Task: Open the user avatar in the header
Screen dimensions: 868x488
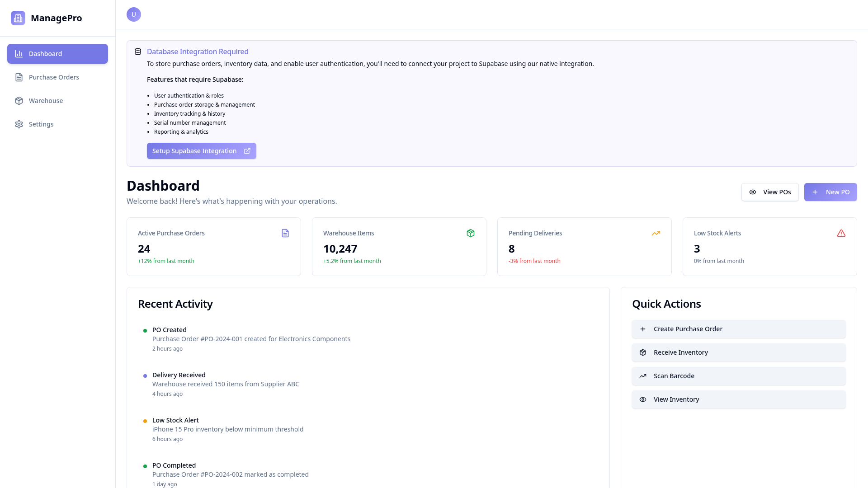Action: click(134, 14)
